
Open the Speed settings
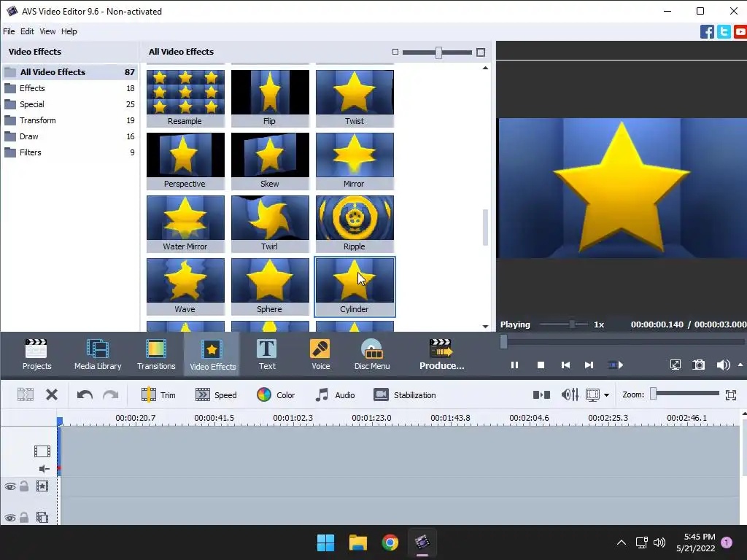tap(216, 394)
